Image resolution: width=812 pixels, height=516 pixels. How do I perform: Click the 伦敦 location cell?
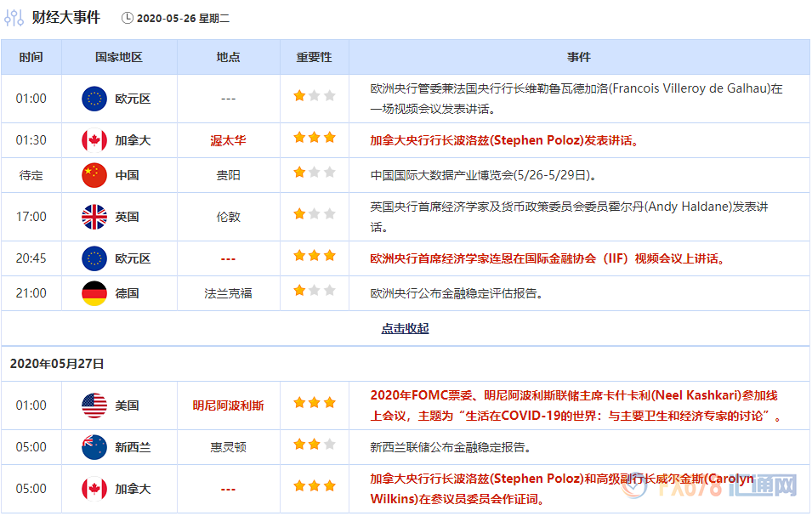click(x=229, y=217)
